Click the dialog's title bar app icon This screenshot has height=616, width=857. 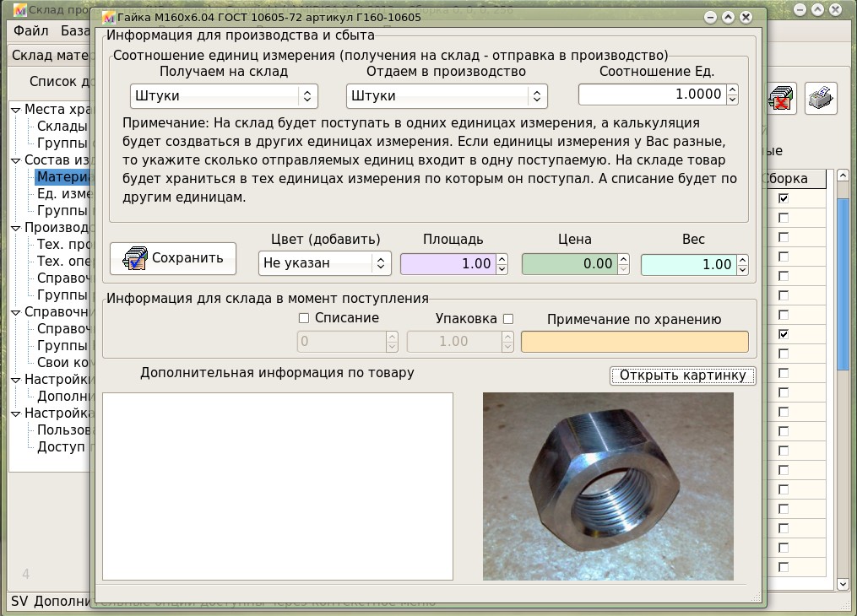click(106, 18)
